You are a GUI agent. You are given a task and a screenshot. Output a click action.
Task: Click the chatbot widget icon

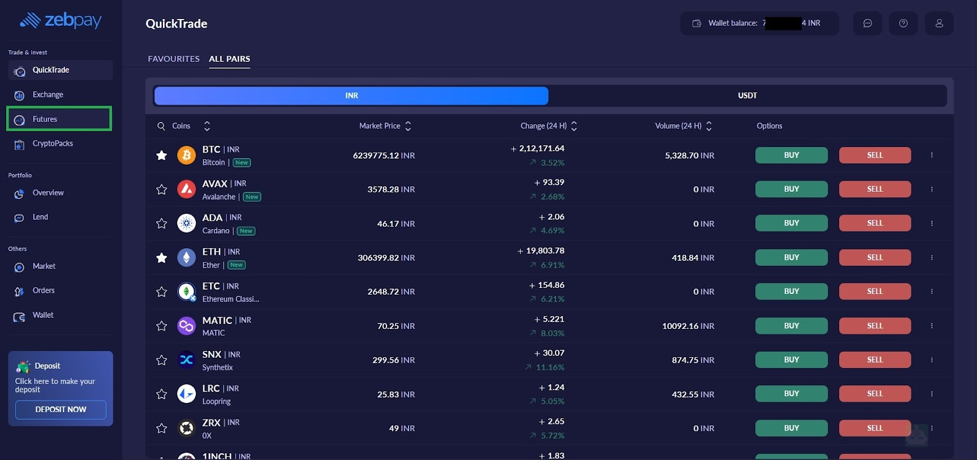[x=916, y=435]
